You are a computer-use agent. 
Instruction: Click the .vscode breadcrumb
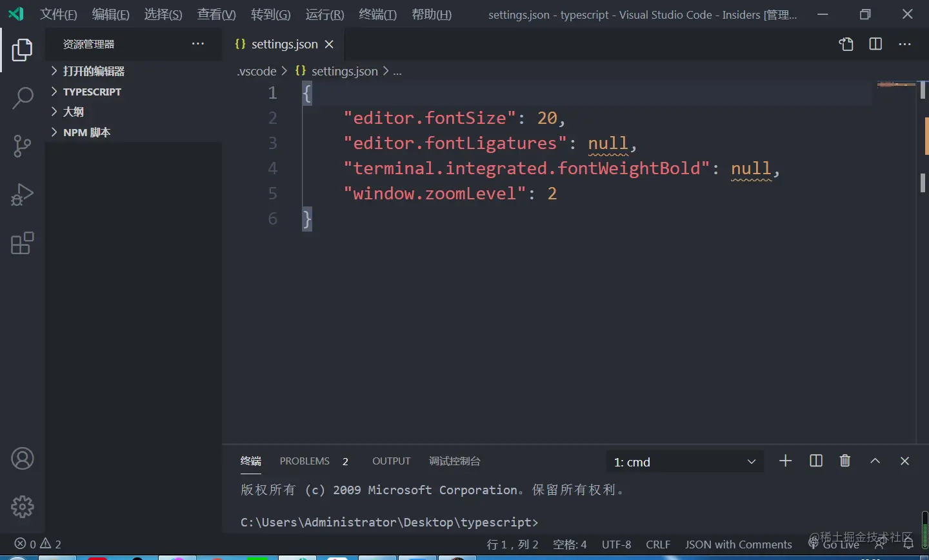point(256,71)
